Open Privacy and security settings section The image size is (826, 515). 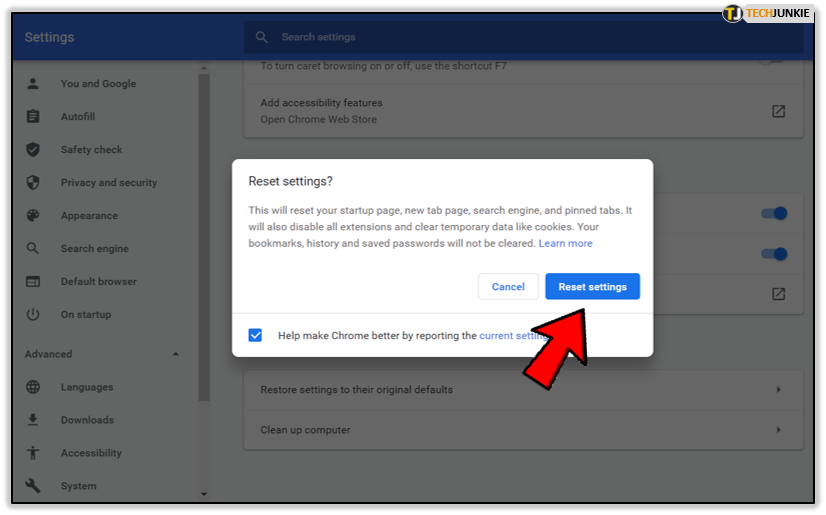click(x=108, y=183)
